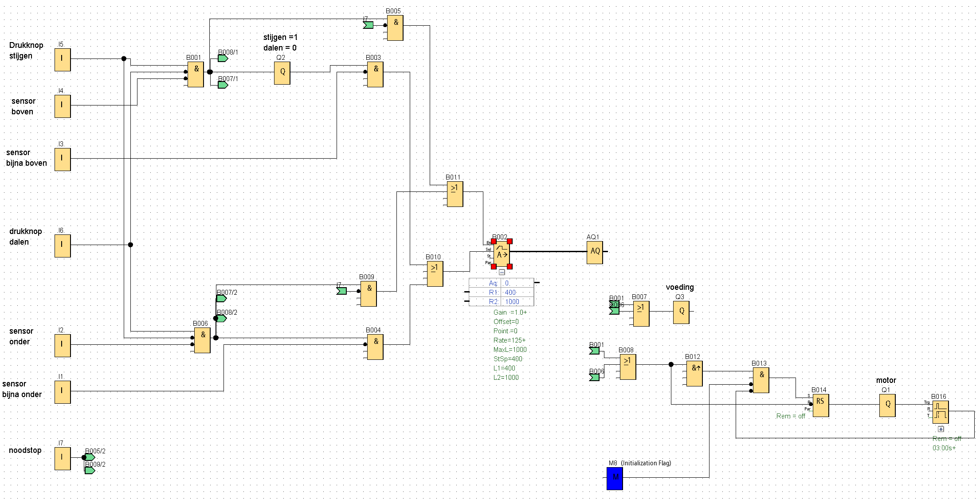
Task: Click the 'L2=1000' parameter text
Action: coord(506,378)
